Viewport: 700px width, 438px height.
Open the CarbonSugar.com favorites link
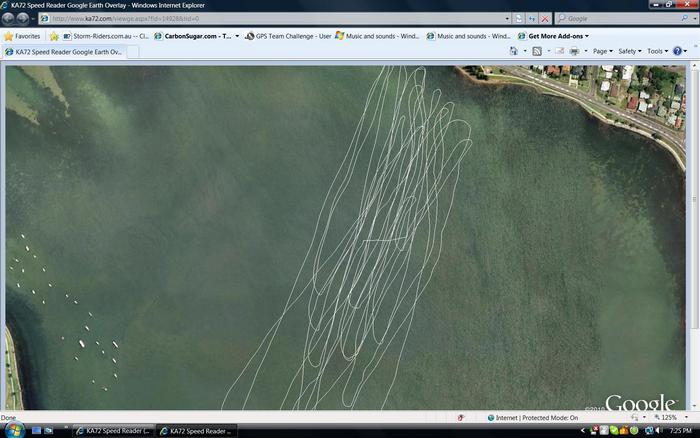(x=196, y=36)
